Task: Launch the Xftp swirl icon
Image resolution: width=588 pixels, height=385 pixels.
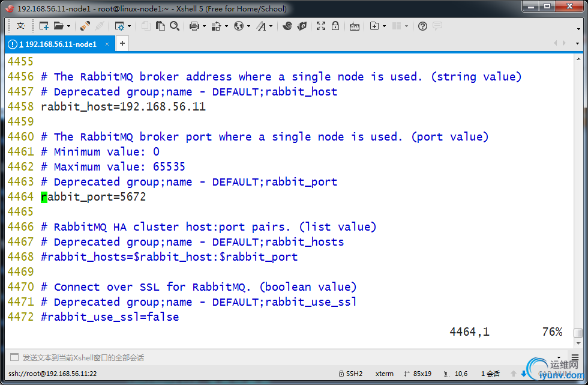Action: pyautogui.click(x=287, y=26)
